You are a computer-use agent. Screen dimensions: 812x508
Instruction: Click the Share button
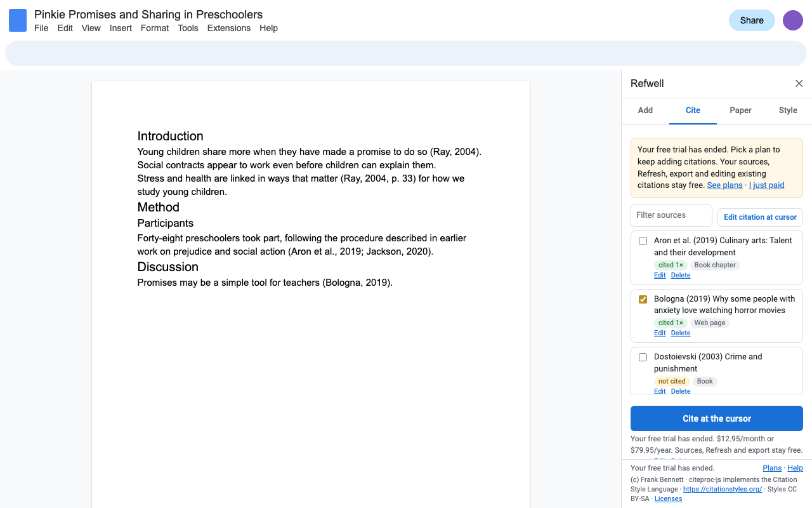[752, 20]
